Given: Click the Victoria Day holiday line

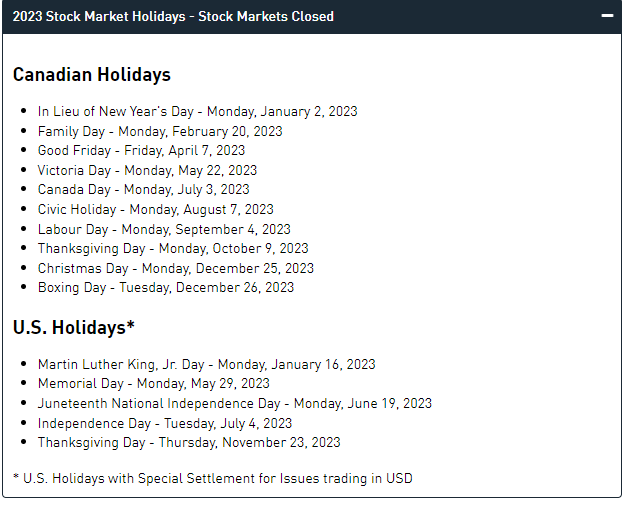Looking at the screenshot, I should (x=147, y=170).
